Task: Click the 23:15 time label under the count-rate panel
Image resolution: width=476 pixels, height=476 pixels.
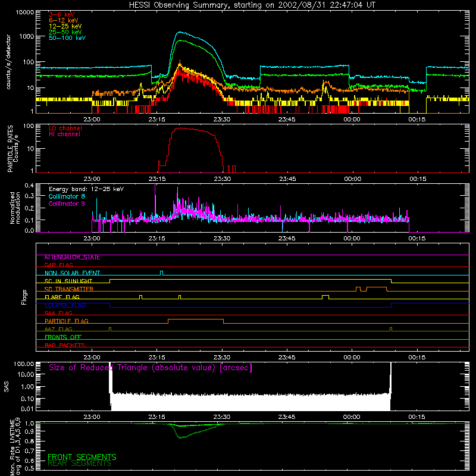Action: tap(156, 120)
